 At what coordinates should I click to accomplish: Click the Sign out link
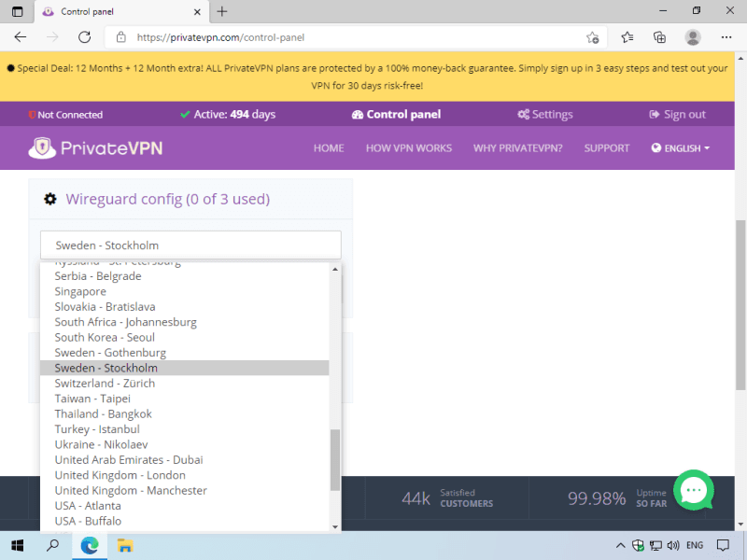[677, 115]
